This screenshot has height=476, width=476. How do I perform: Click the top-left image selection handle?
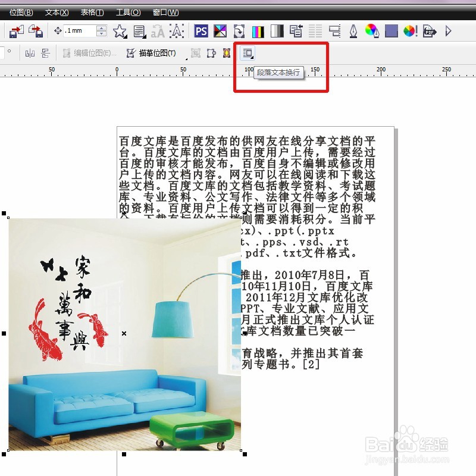tap(4, 214)
